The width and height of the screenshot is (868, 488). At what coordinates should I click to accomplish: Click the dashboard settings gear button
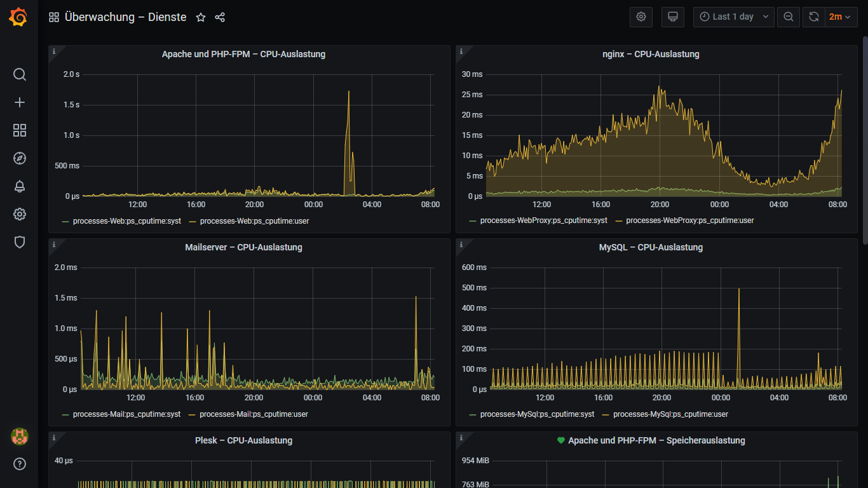click(x=641, y=17)
